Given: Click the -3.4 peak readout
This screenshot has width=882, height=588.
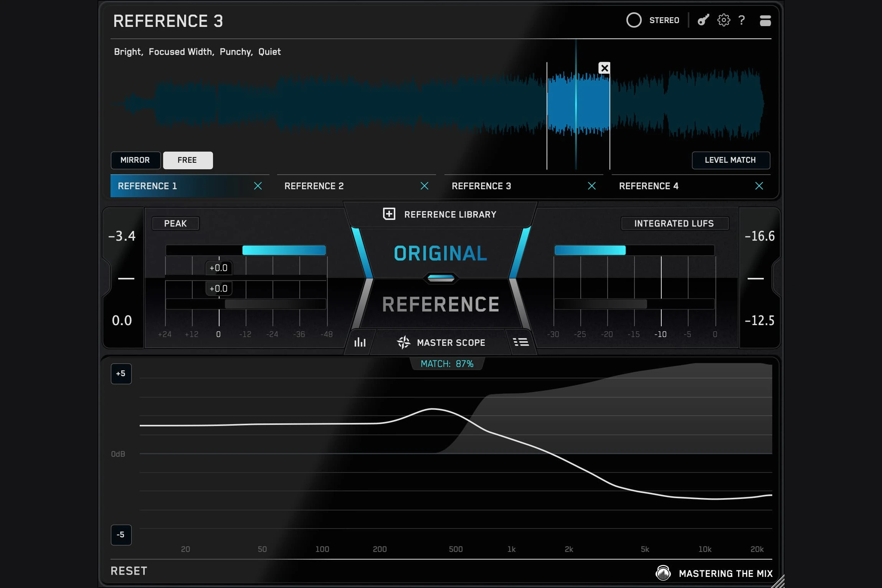Looking at the screenshot, I should [x=122, y=236].
